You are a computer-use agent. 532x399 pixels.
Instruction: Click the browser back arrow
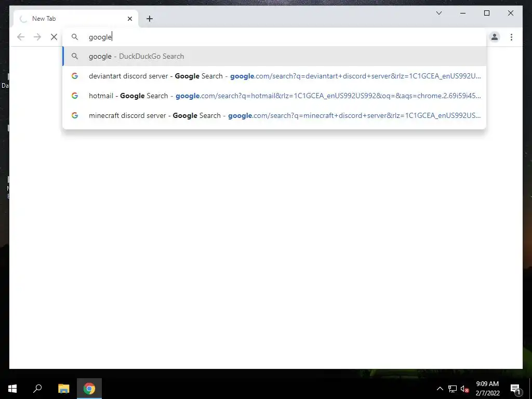pos(21,37)
